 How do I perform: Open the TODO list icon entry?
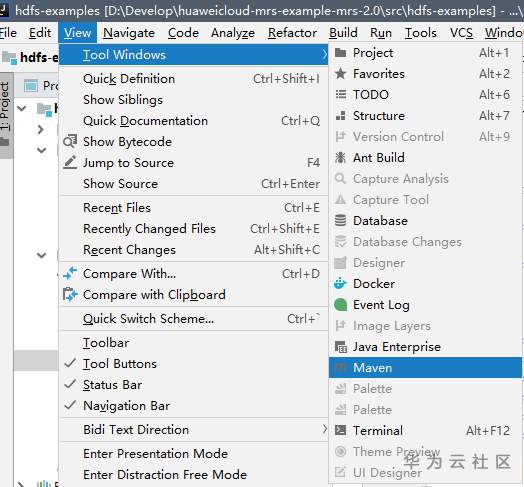[340, 95]
